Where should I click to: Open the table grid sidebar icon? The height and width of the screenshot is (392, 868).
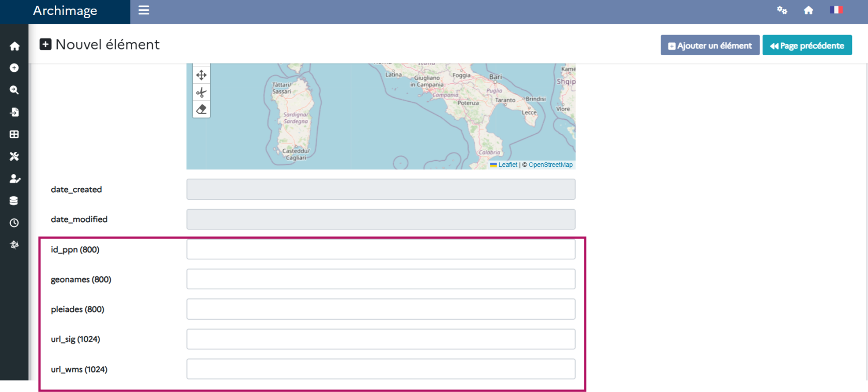point(14,134)
